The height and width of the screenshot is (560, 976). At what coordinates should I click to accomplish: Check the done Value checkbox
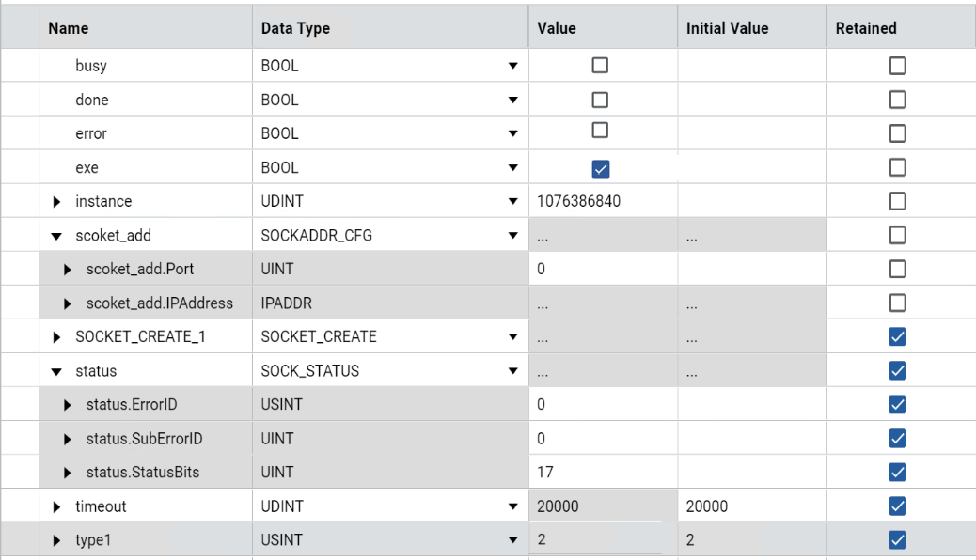[x=599, y=100]
